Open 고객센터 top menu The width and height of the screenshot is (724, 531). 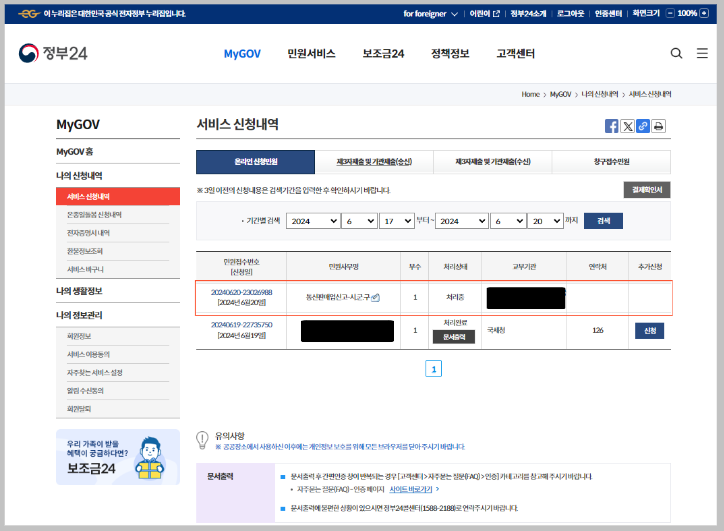(x=515, y=54)
